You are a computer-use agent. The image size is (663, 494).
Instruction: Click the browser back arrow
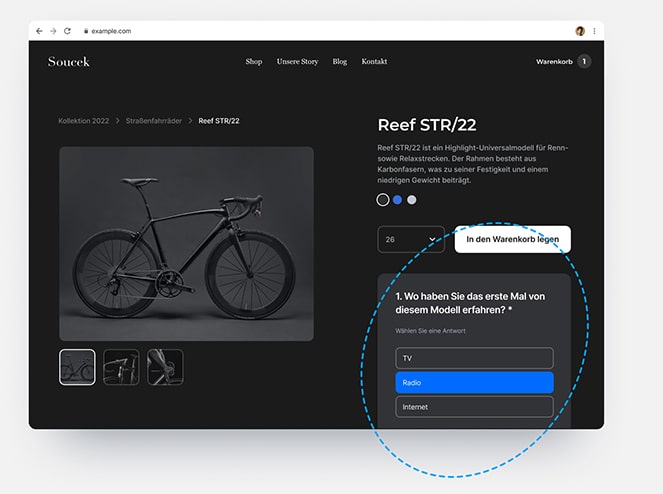pos(40,31)
